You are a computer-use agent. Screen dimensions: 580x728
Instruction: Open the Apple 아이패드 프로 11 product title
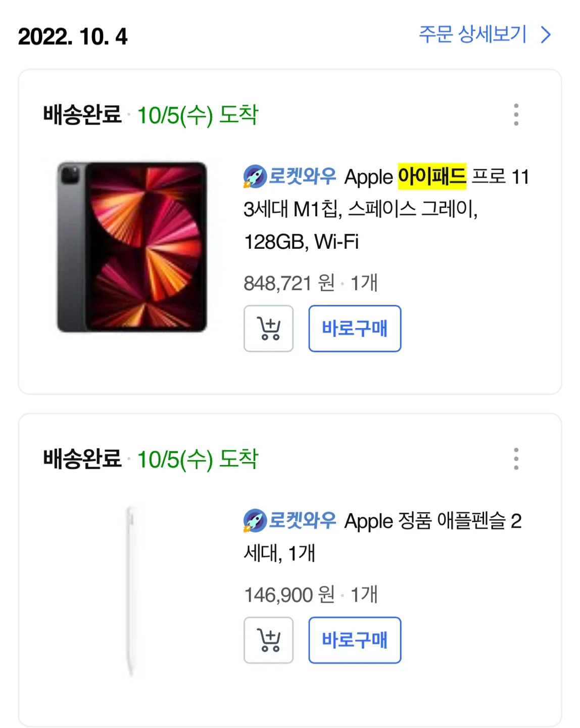pos(384,209)
